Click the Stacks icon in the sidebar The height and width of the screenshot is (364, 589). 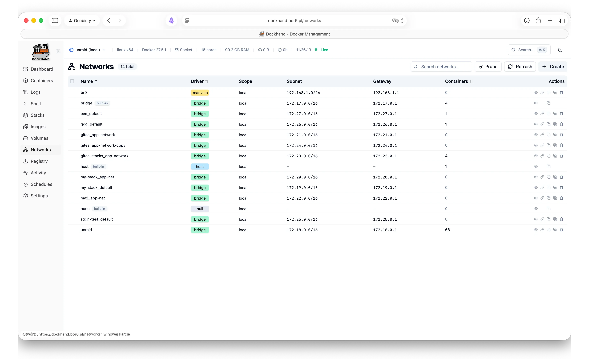click(x=26, y=115)
